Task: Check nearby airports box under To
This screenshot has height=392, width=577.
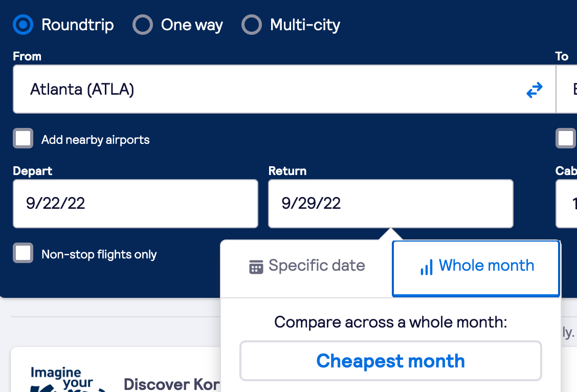Action: tap(566, 139)
